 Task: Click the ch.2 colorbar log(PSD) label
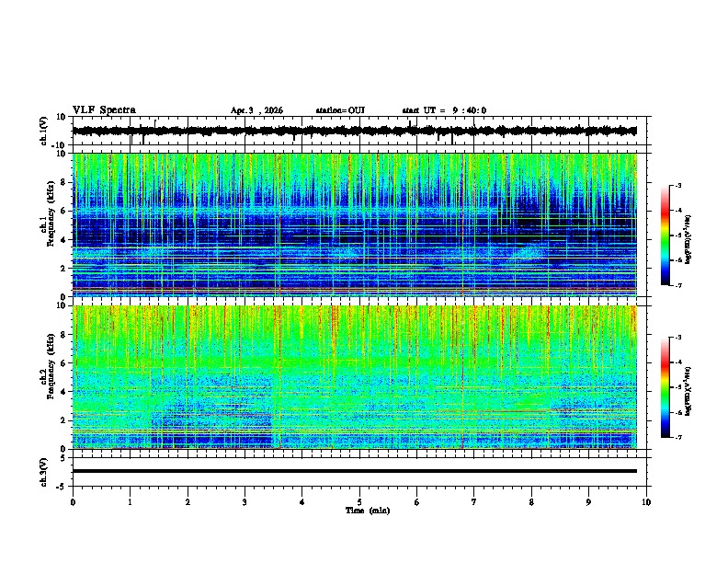click(x=688, y=391)
